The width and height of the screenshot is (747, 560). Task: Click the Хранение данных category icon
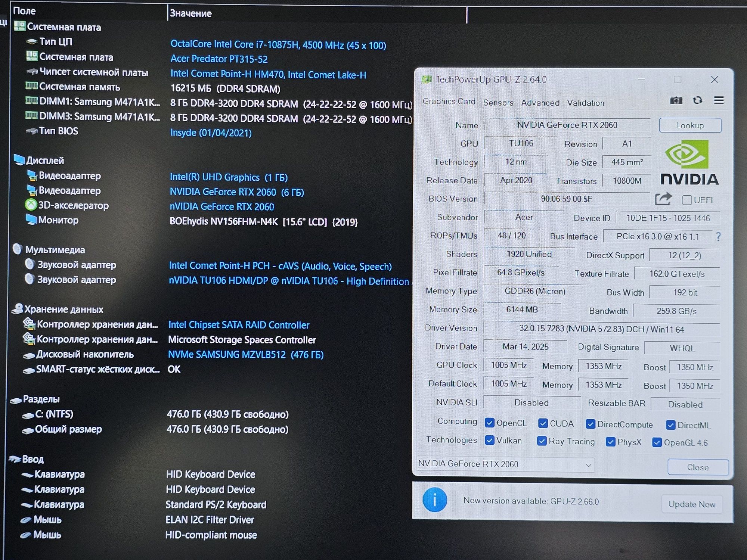click(x=17, y=308)
